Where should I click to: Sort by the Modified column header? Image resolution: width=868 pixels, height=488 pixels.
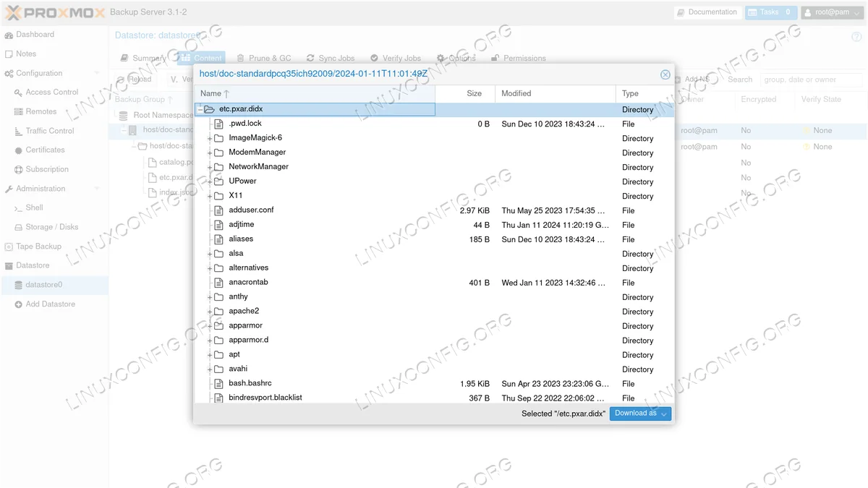[x=556, y=94]
